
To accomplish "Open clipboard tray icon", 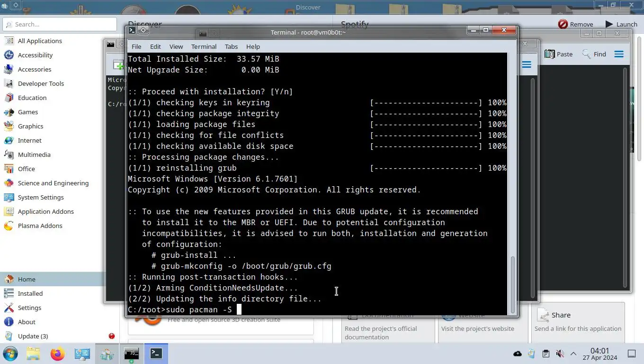I will click(x=546, y=354).
